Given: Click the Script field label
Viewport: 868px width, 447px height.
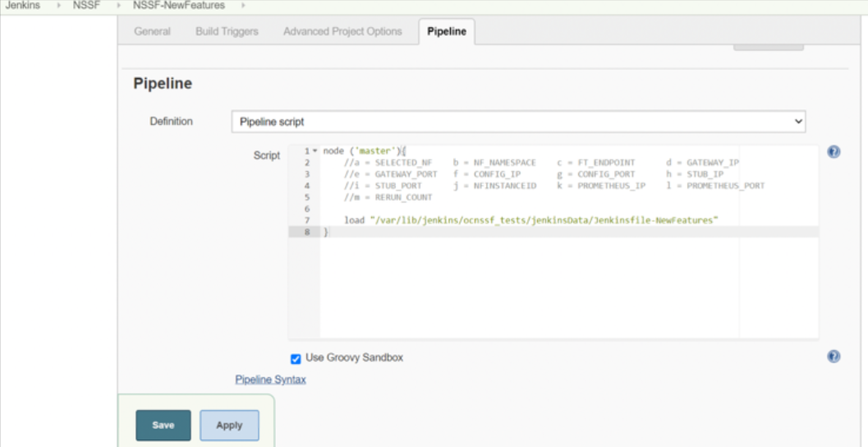Looking at the screenshot, I should point(267,155).
